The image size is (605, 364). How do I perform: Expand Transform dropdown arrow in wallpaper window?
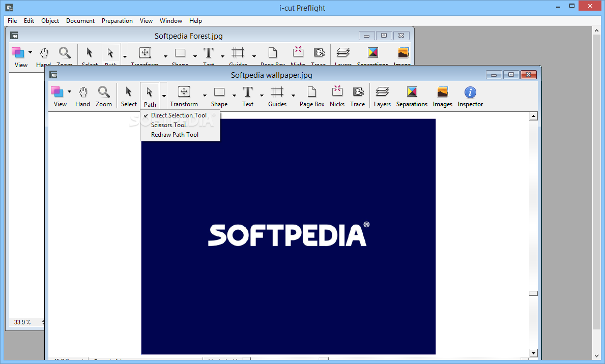[x=205, y=95]
